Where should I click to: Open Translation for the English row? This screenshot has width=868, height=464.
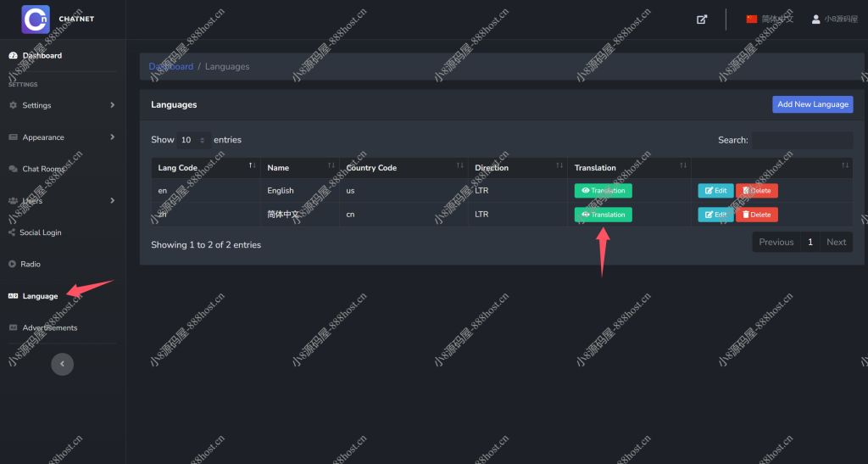603,191
